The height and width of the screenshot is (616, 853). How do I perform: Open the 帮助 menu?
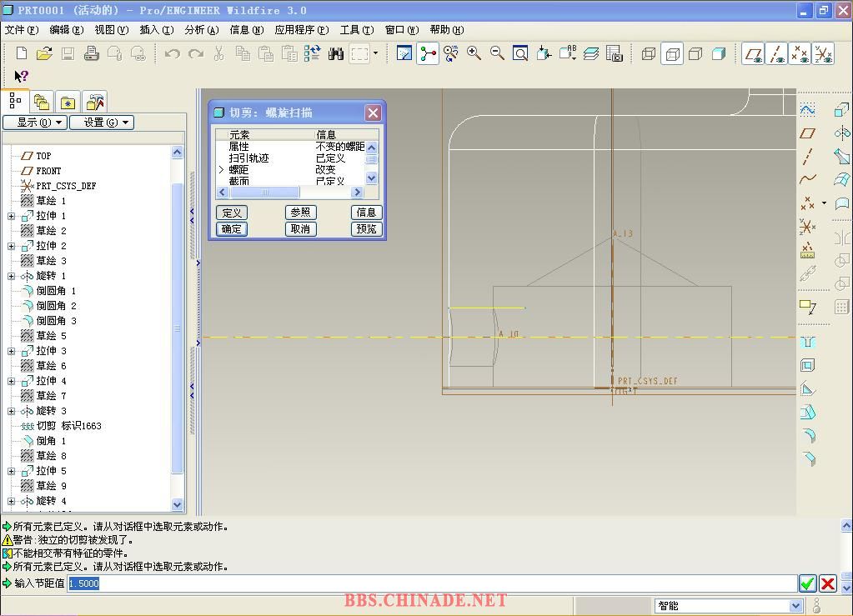click(x=447, y=30)
